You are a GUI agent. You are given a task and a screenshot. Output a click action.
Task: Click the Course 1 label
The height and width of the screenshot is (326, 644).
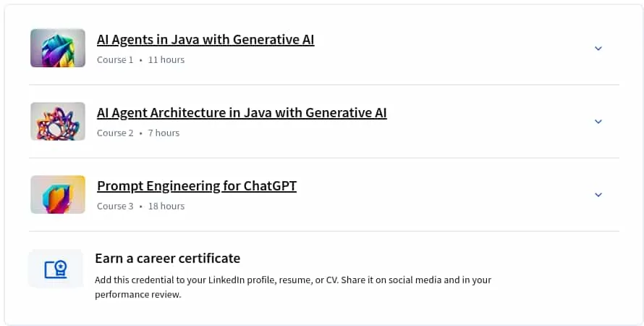tap(115, 59)
